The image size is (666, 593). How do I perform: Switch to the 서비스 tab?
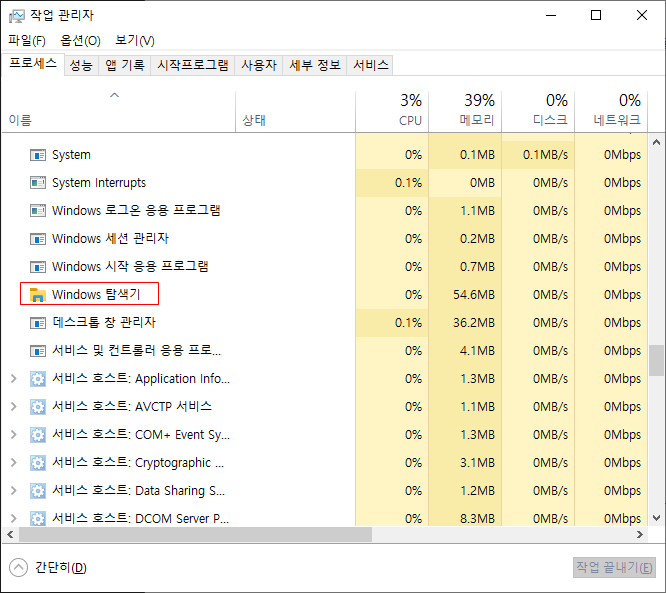click(x=370, y=65)
